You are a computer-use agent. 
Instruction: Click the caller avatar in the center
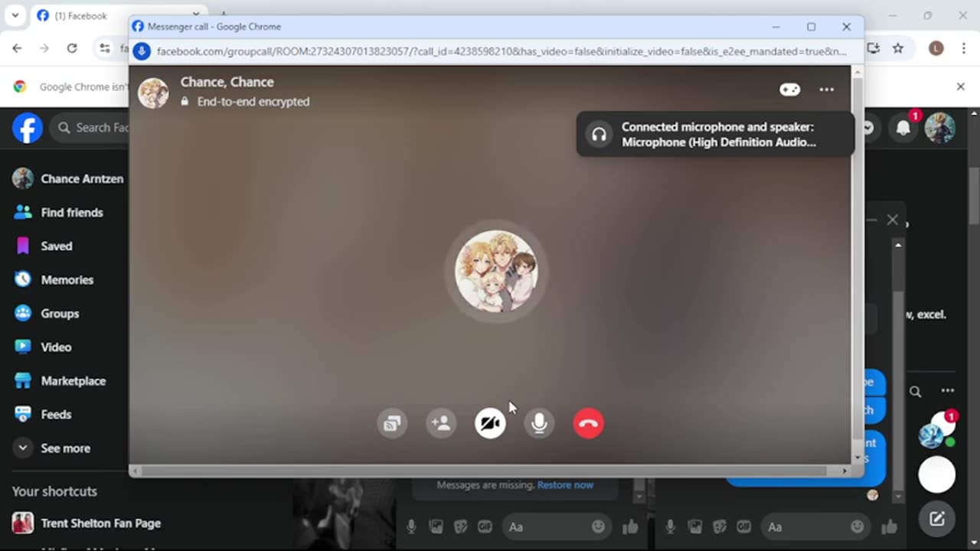tap(496, 271)
